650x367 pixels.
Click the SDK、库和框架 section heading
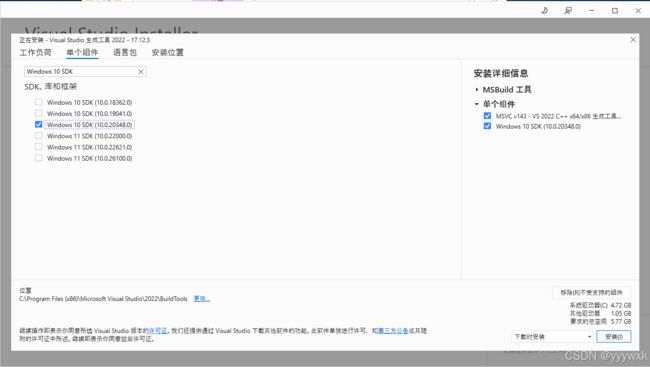pos(51,87)
